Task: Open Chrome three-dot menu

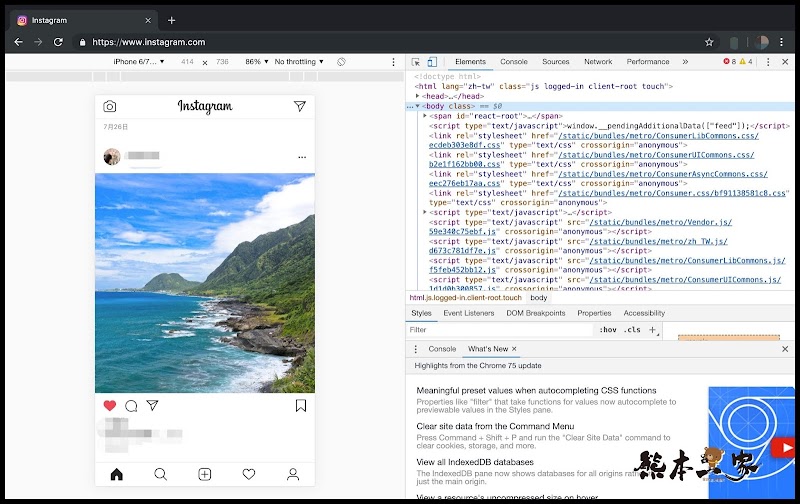Action: (782, 42)
